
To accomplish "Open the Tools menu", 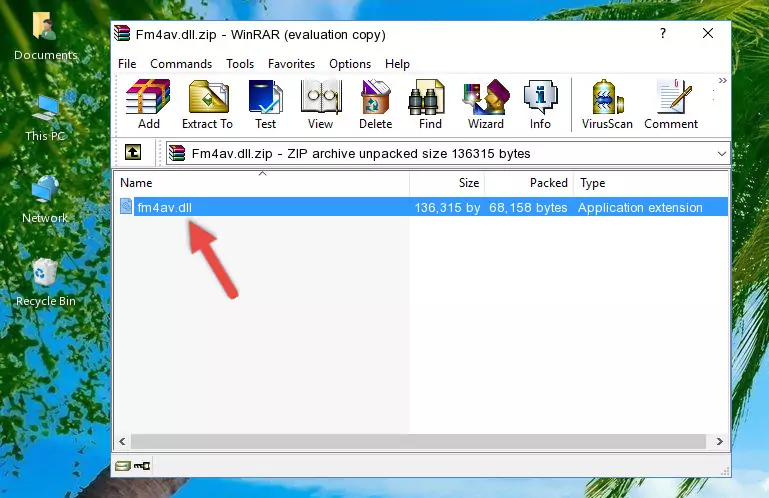I will [240, 64].
